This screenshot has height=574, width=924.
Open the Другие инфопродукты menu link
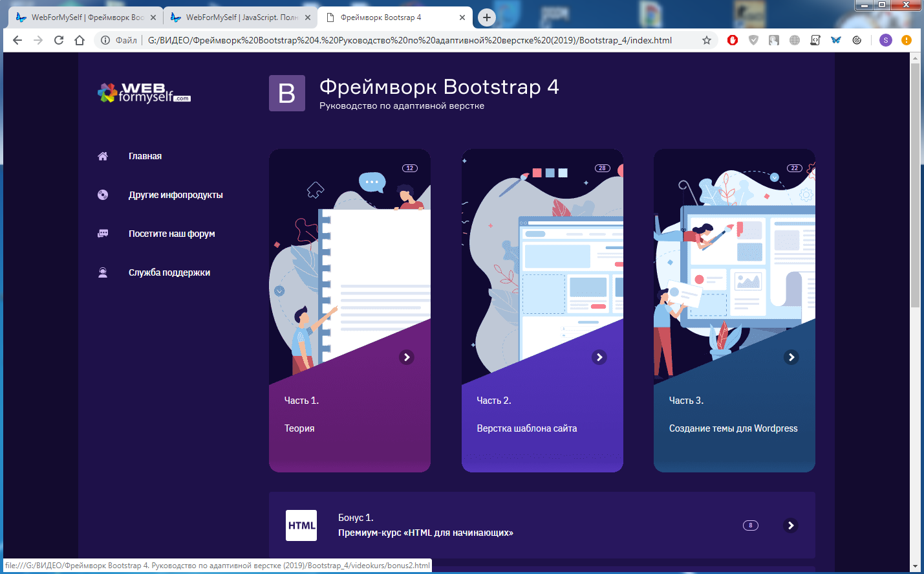coord(175,195)
